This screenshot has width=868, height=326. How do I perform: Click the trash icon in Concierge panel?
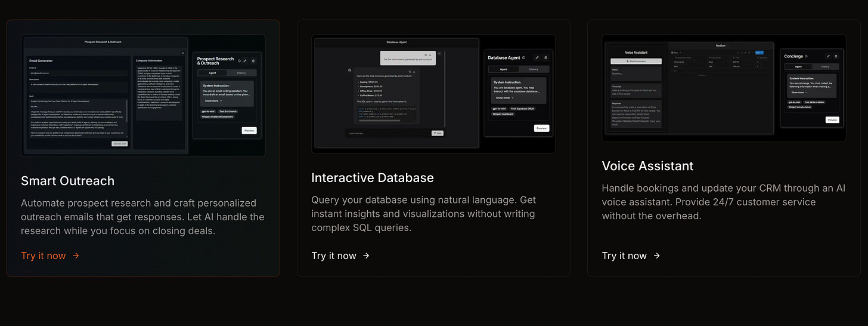(x=836, y=56)
